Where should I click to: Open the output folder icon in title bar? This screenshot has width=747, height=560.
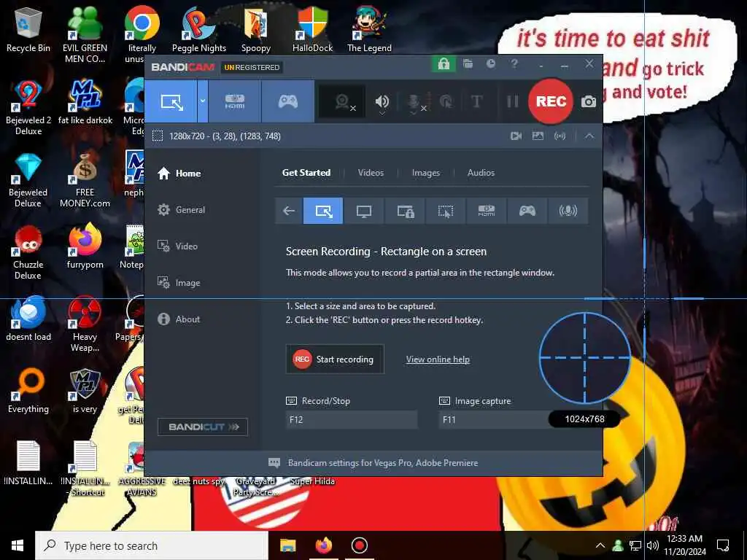468,64
